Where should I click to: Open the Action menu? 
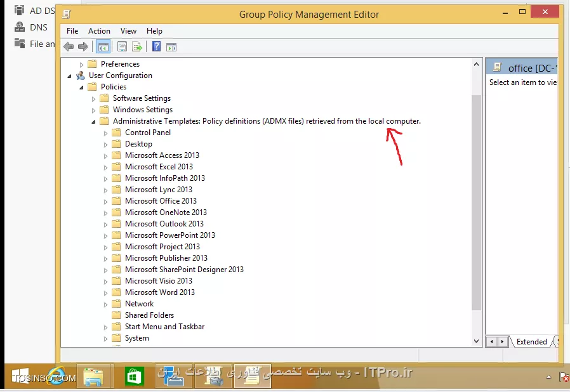99,31
